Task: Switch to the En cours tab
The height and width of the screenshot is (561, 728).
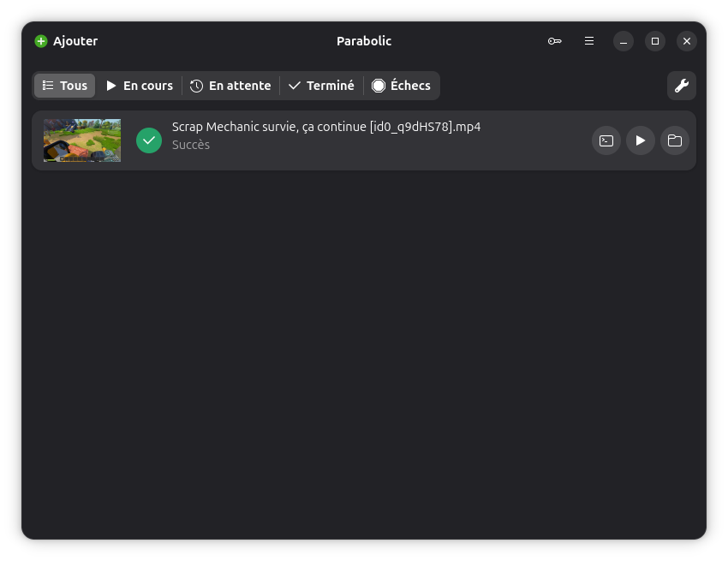Action: (140, 86)
